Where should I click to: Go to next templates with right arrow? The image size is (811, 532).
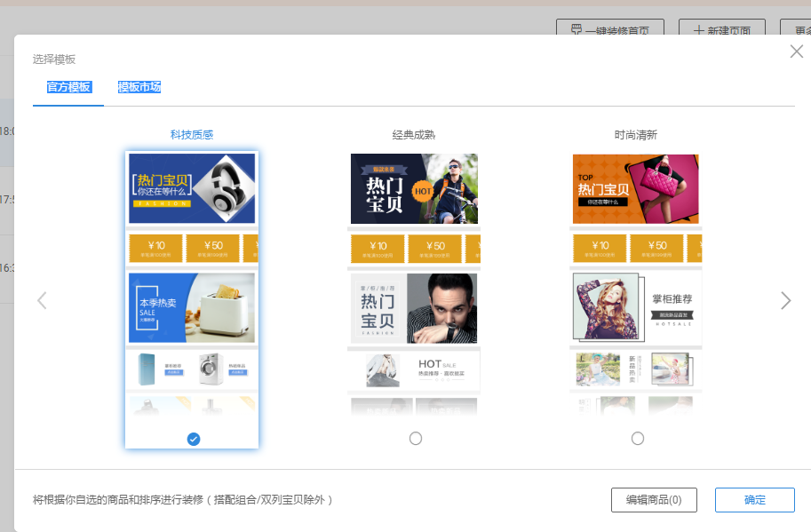pyautogui.click(x=785, y=300)
